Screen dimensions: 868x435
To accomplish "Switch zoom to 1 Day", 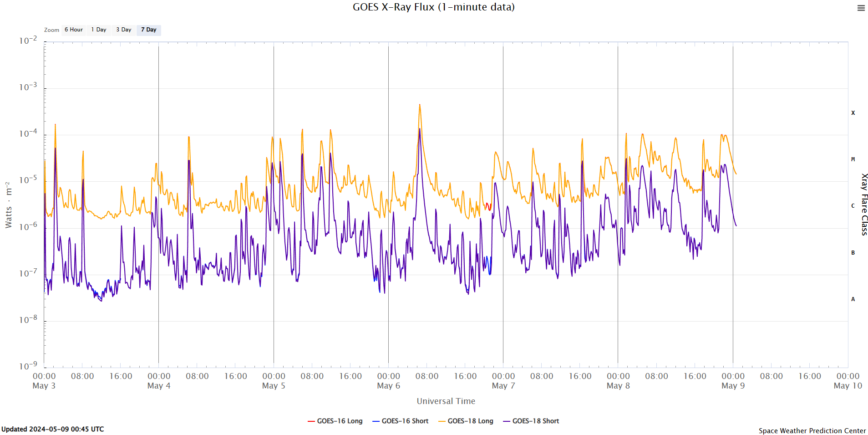I will (99, 30).
